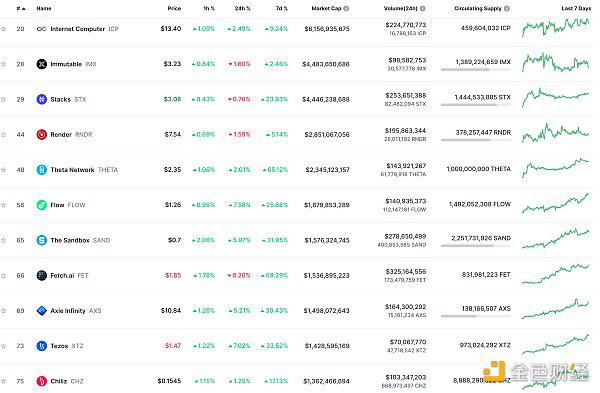The width and height of the screenshot is (600, 393).
Task: Click the Theta Network coin icon
Action: click(41, 170)
